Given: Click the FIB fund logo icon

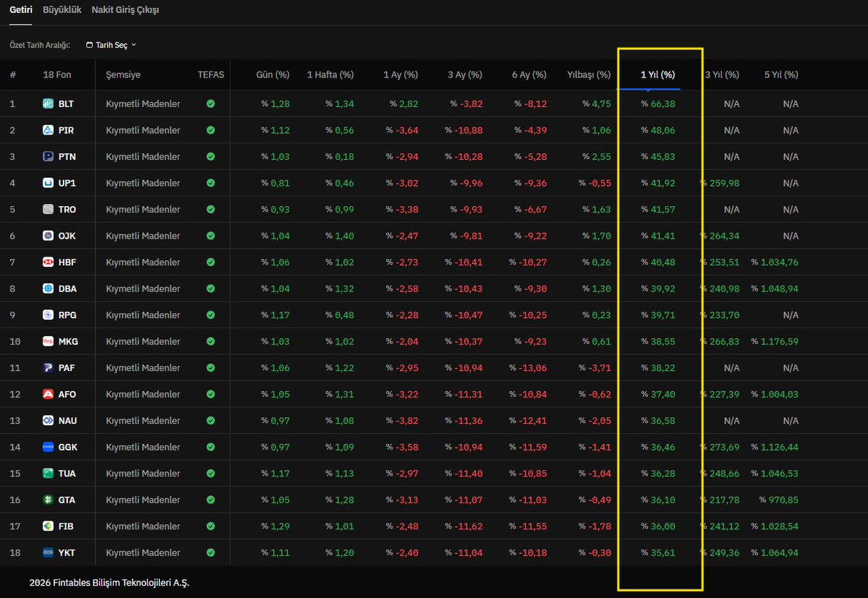Looking at the screenshot, I should (48, 526).
